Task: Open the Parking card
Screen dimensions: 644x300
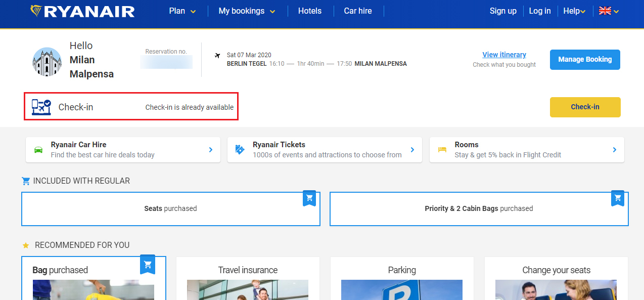Action: [x=402, y=278]
